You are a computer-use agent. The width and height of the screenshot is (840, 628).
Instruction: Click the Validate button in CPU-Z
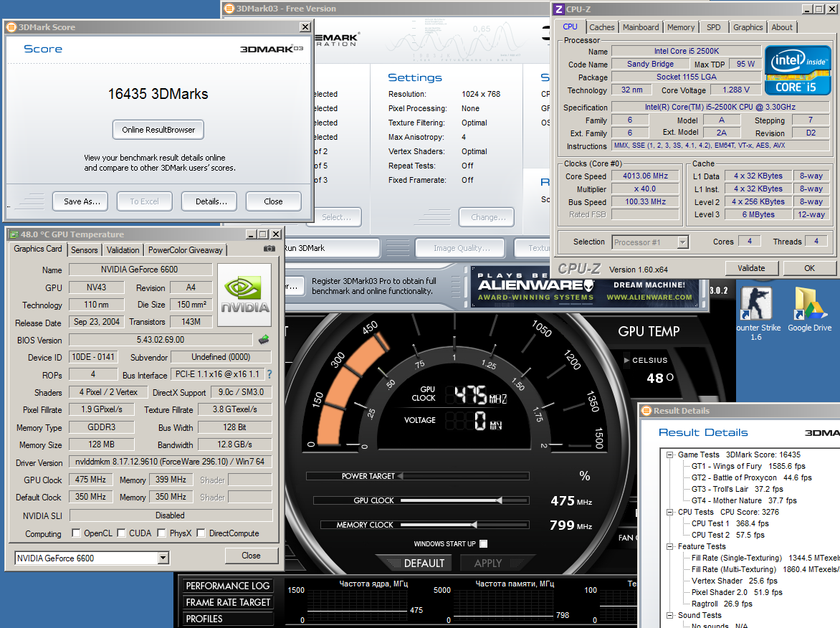point(751,268)
